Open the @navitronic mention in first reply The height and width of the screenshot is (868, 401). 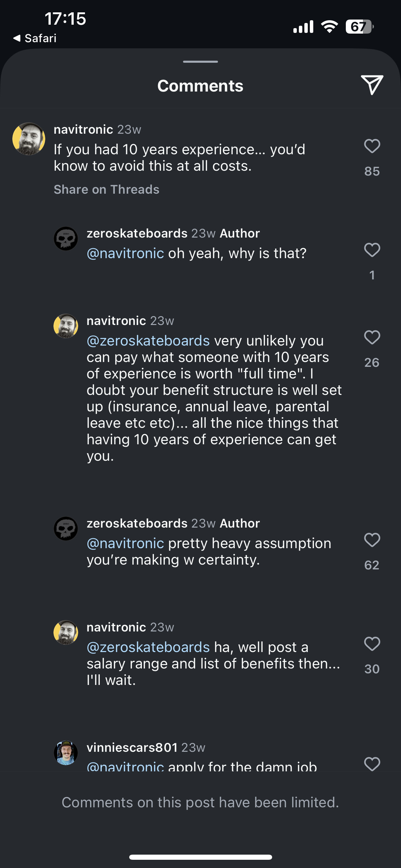pos(125,253)
